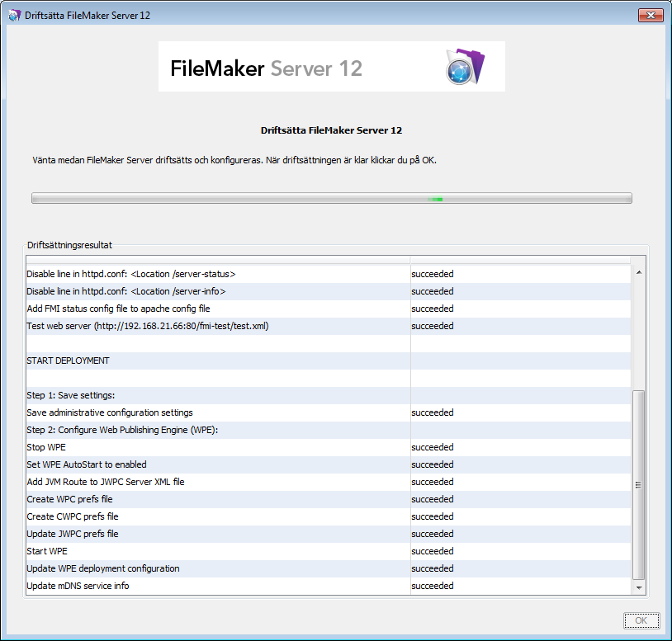Click 'succeeded' status for Test web server
Image resolution: width=672 pixels, height=641 pixels.
tap(432, 326)
